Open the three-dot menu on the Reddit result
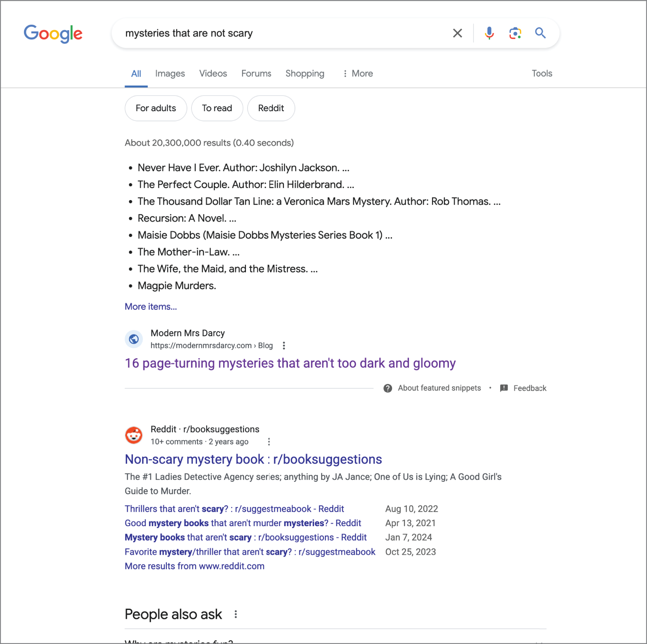Screen dimensions: 647x644 click(x=269, y=441)
